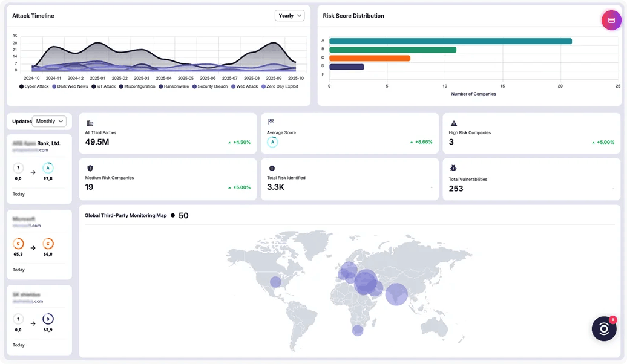
Task: Click the Attack Timeline heading
Action: pos(33,16)
